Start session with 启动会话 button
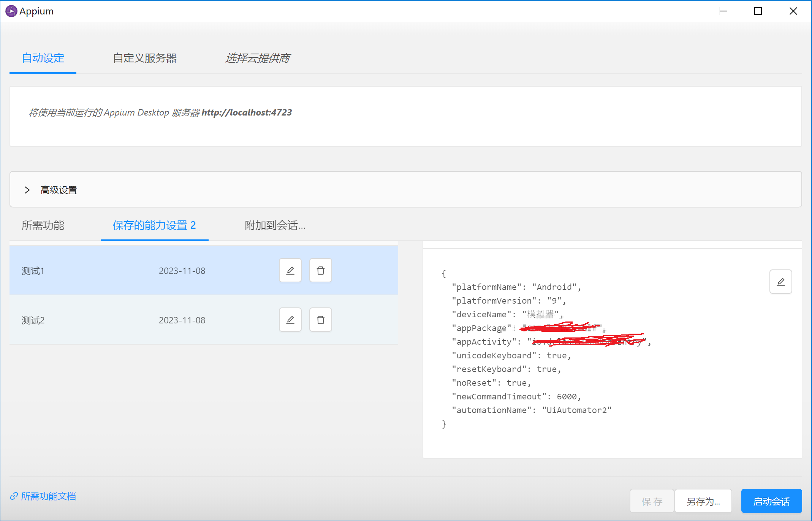Image resolution: width=812 pixels, height=521 pixels. coord(771,501)
